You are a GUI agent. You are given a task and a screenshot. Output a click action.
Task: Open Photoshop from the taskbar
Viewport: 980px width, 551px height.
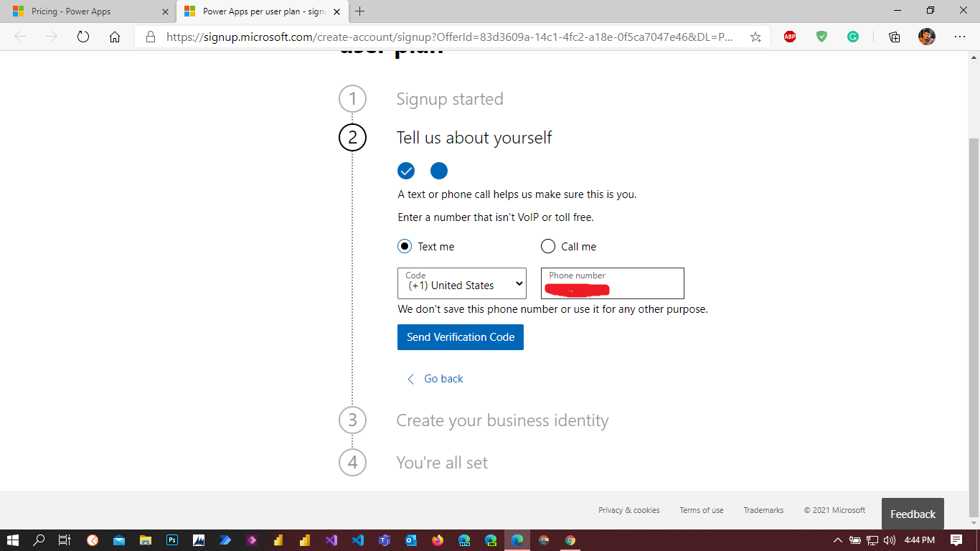[x=172, y=540]
